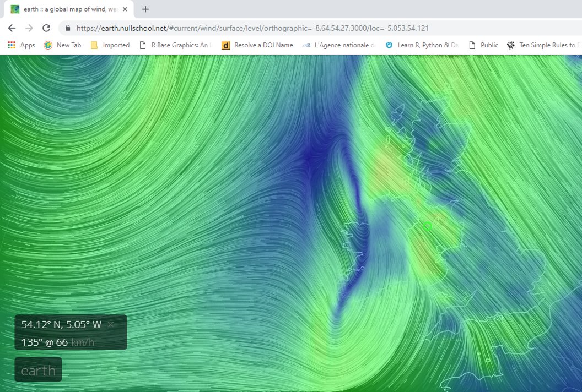Open the New Tab bookmark
The image size is (582, 392).
coord(62,45)
